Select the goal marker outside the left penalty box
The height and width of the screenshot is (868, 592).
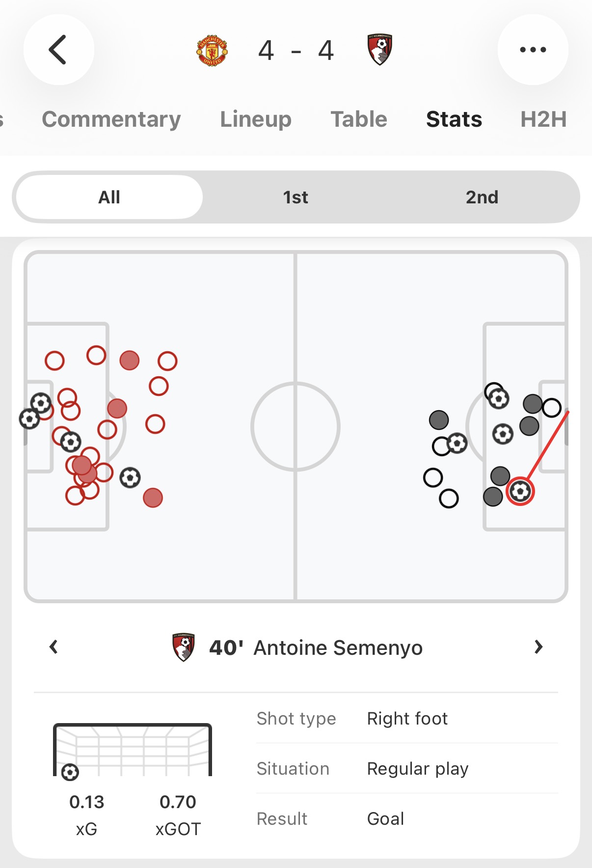coord(130,477)
